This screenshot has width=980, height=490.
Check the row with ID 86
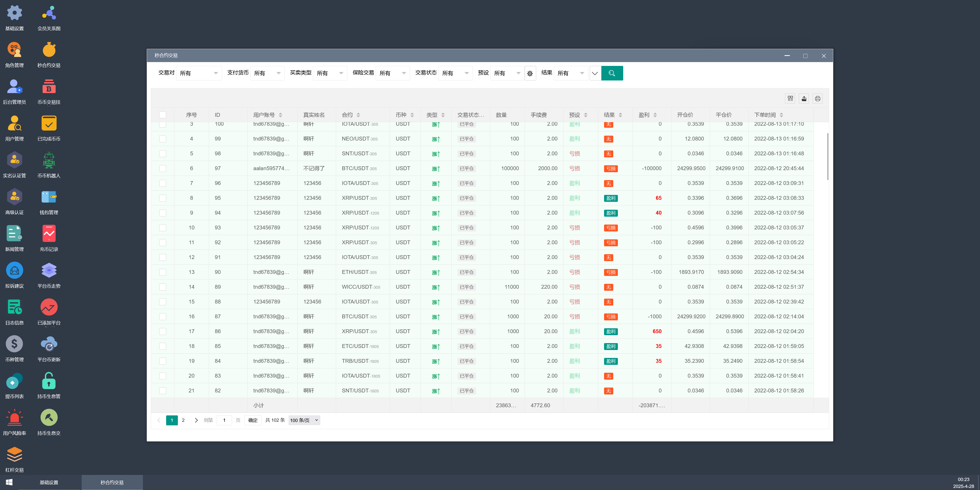point(163,331)
